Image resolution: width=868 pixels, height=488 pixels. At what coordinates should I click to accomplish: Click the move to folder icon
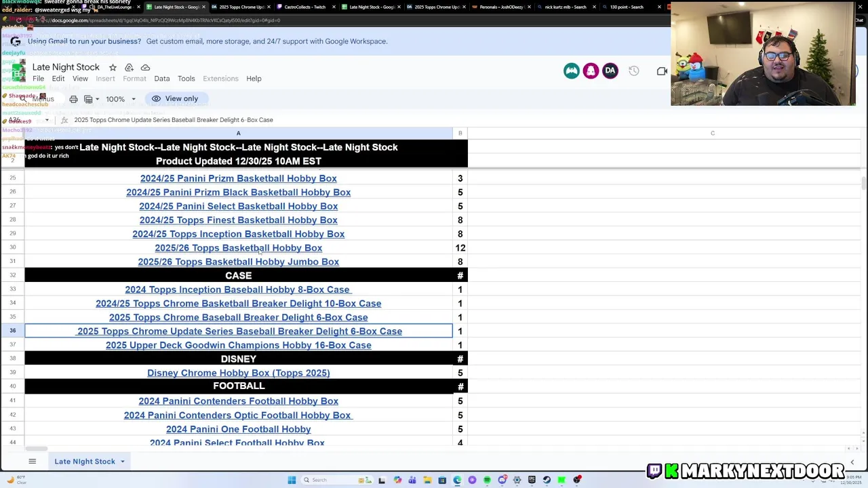(129, 67)
